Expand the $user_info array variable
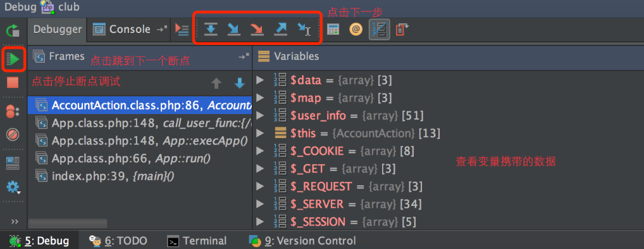 pyautogui.click(x=259, y=116)
